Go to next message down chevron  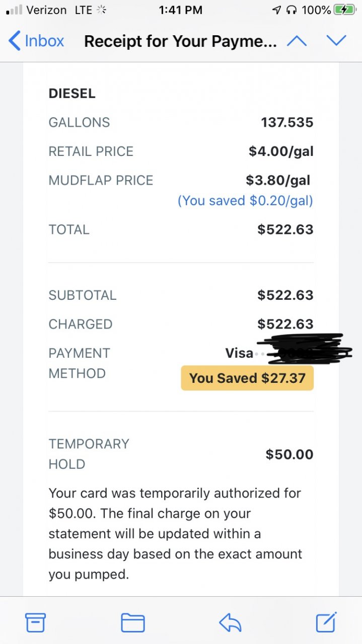coord(336,41)
